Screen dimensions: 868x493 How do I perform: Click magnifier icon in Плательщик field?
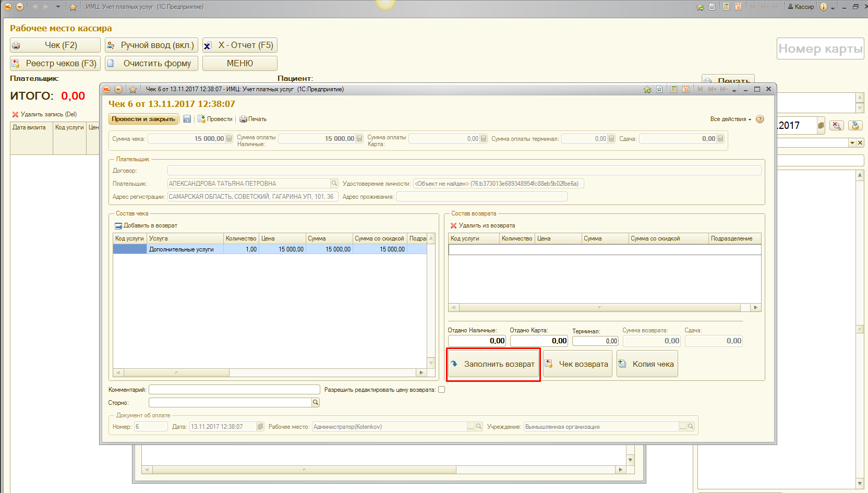[334, 183]
